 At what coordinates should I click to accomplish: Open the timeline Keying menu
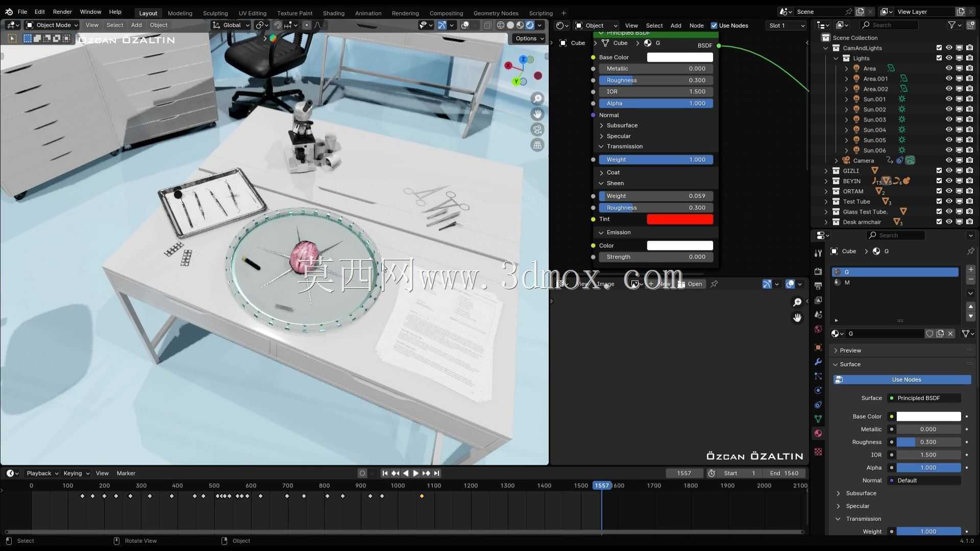point(76,473)
